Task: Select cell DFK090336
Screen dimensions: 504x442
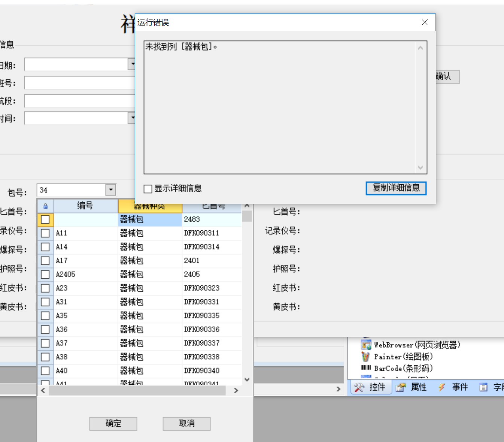Action: 212,330
